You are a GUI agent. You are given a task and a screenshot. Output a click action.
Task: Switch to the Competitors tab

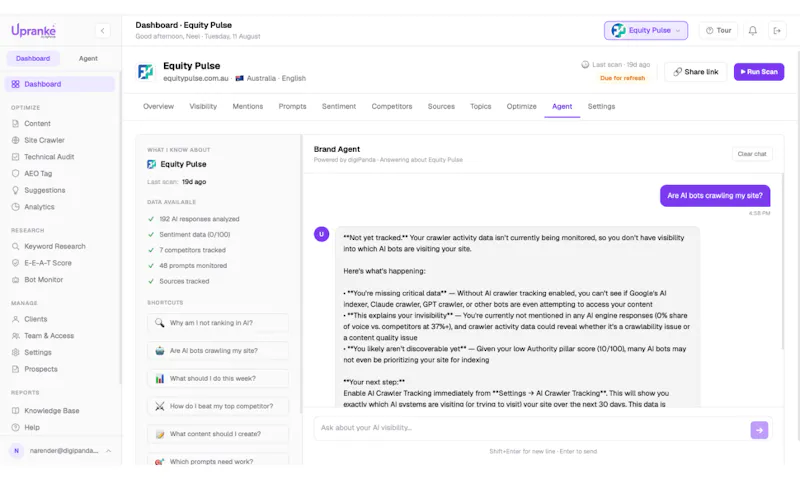pos(392,107)
